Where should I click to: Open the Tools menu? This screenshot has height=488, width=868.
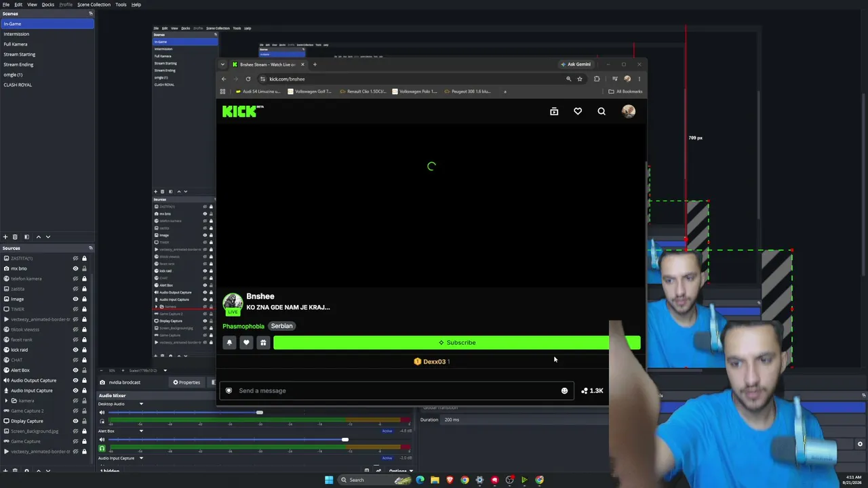click(x=121, y=5)
